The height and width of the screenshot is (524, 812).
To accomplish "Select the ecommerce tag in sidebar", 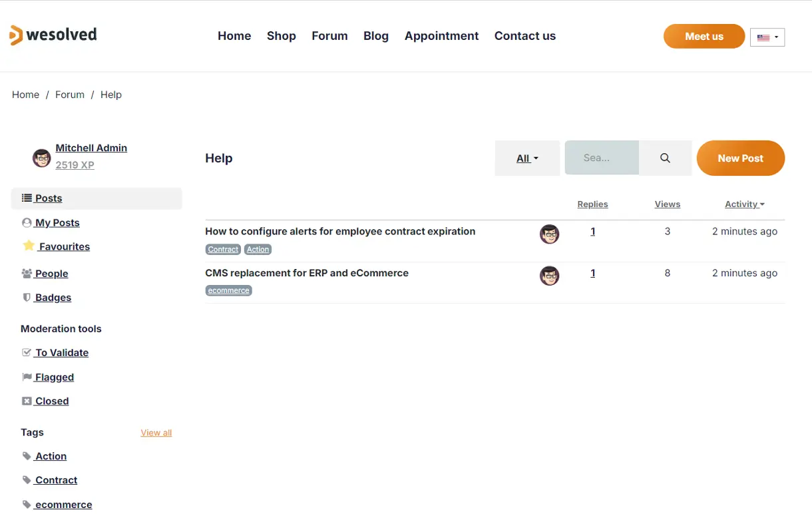I will (63, 505).
